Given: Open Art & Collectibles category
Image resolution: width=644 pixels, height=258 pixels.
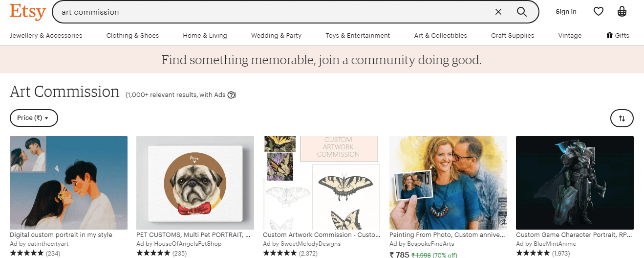Looking at the screenshot, I should click(440, 35).
